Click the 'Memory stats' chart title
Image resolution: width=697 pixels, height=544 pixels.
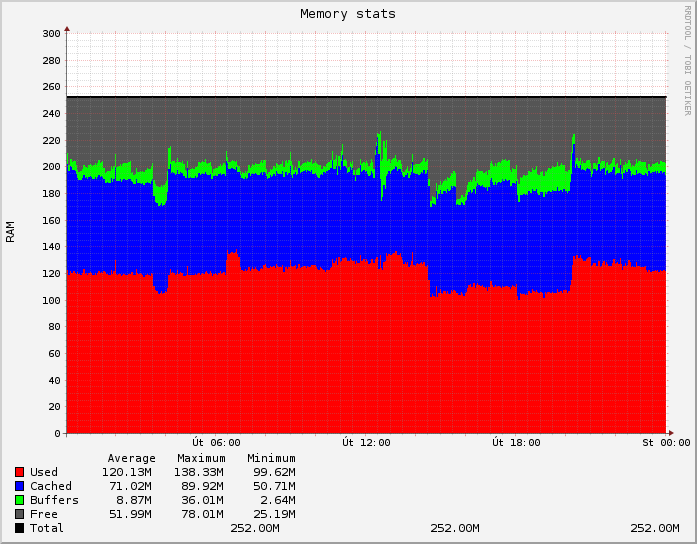click(x=348, y=14)
